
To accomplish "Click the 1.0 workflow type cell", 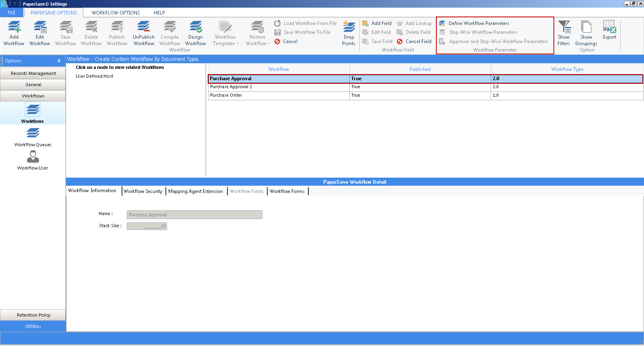I will (567, 95).
